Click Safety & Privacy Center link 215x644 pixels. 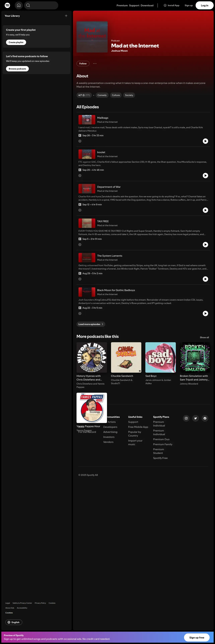pyautogui.click(x=22, y=603)
